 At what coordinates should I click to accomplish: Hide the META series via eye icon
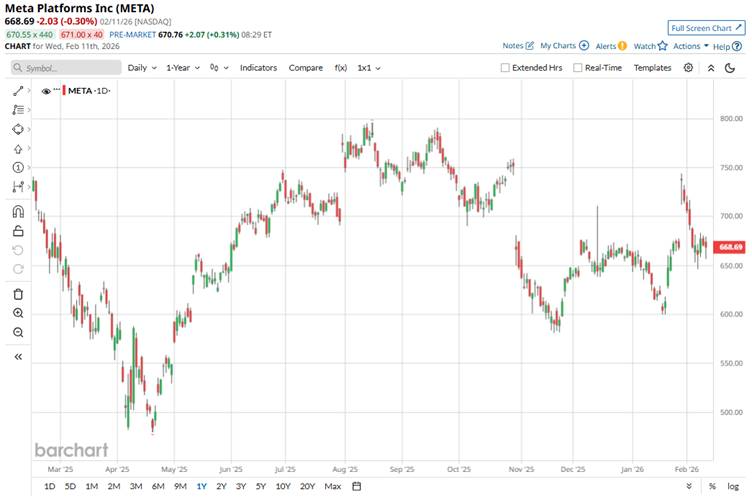coord(46,91)
